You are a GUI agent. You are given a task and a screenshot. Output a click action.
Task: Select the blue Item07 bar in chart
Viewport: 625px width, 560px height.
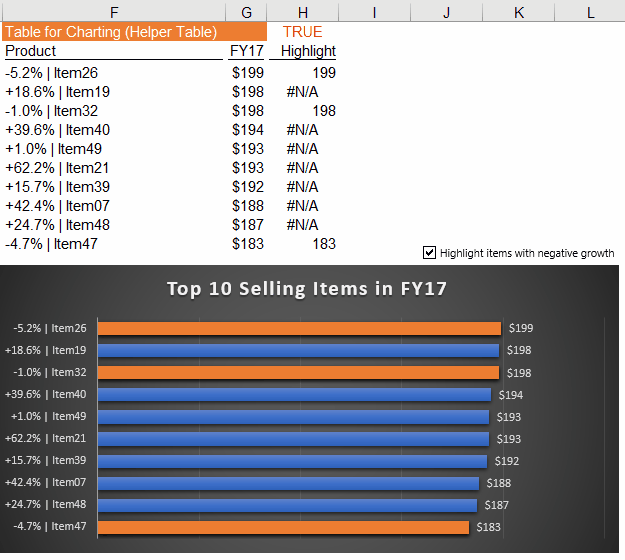point(289,483)
